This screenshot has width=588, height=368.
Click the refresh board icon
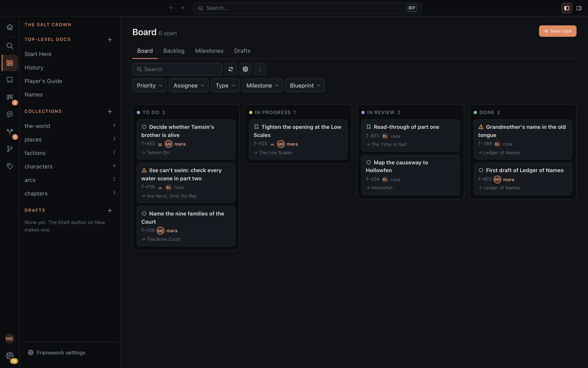point(231,69)
